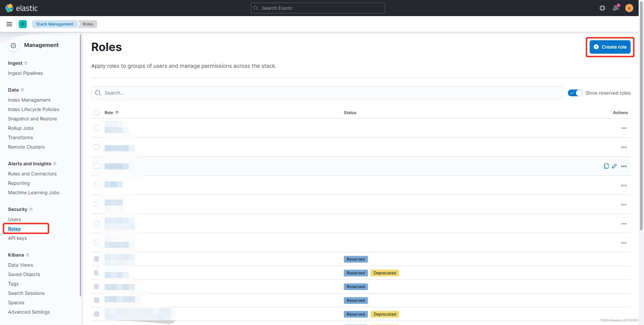Click the Roles breadcrumb
Viewport: 644px width, 325px height.
[x=88, y=24]
